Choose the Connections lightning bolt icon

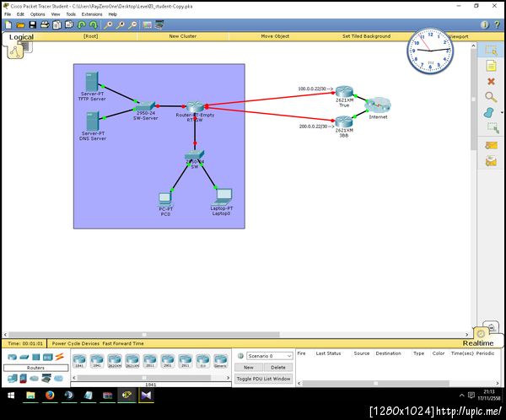click(x=59, y=357)
